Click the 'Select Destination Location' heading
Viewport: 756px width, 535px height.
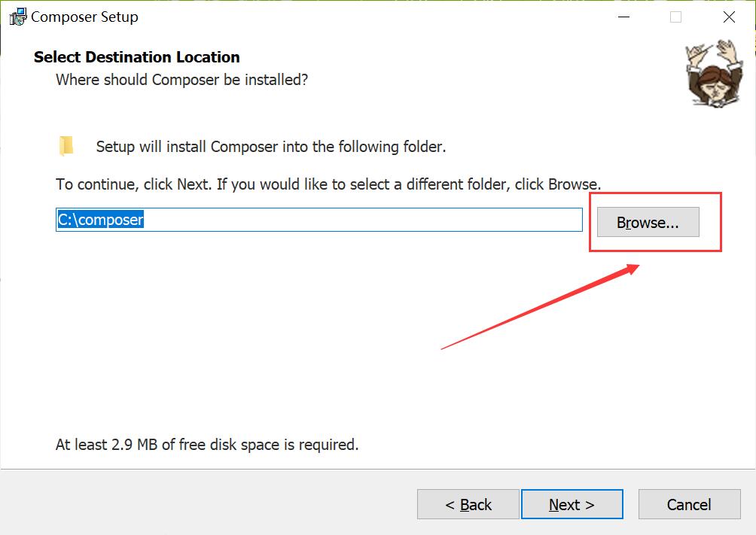[x=136, y=57]
